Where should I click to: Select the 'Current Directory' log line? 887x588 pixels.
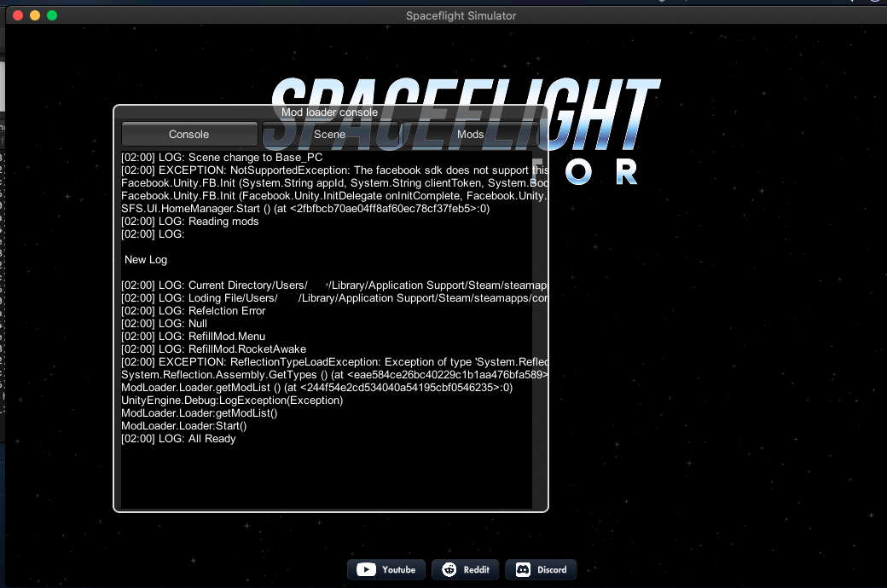[334, 285]
